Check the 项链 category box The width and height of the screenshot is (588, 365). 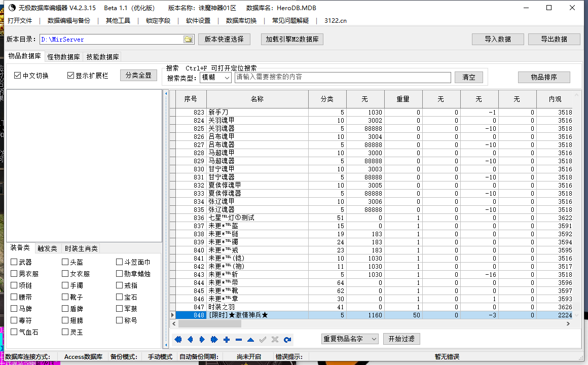[14, 285]
